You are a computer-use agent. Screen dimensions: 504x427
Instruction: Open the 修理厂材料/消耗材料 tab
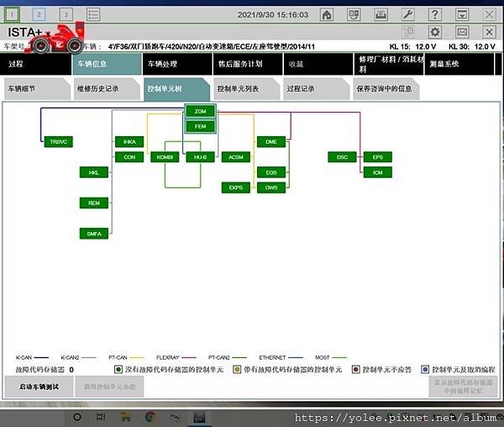(x=389, y=64)
